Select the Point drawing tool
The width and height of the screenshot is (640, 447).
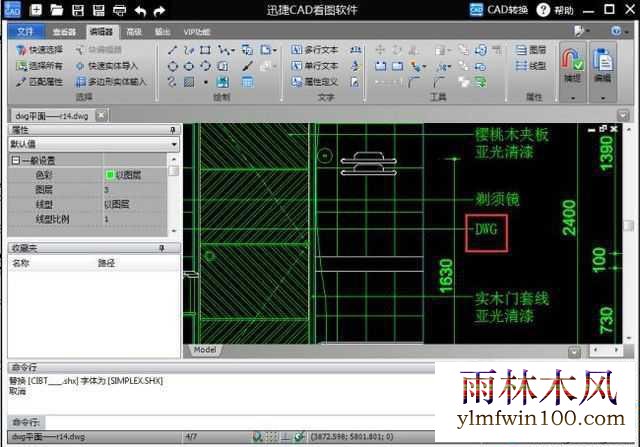(x=206, y=82)
